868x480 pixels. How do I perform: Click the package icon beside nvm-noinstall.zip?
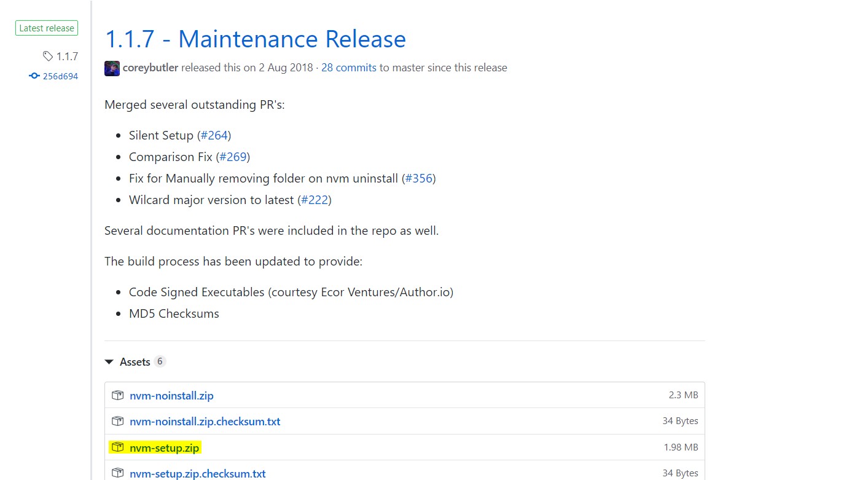[117, 395]
